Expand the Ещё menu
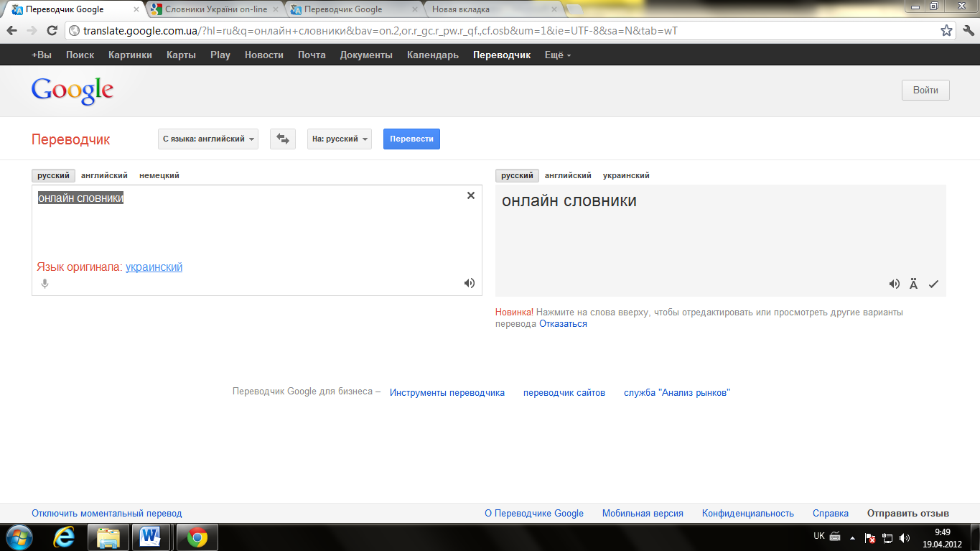 (558, 55)
